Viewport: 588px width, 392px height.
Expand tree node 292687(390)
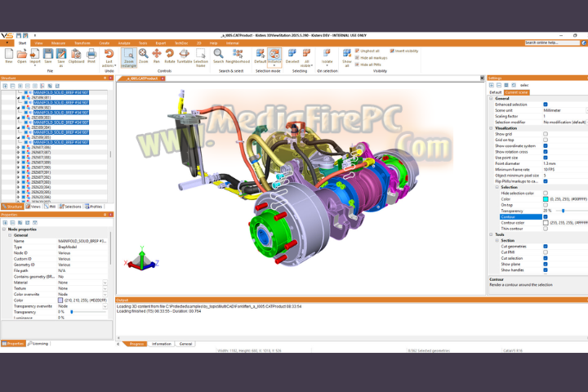click(18, 167)
